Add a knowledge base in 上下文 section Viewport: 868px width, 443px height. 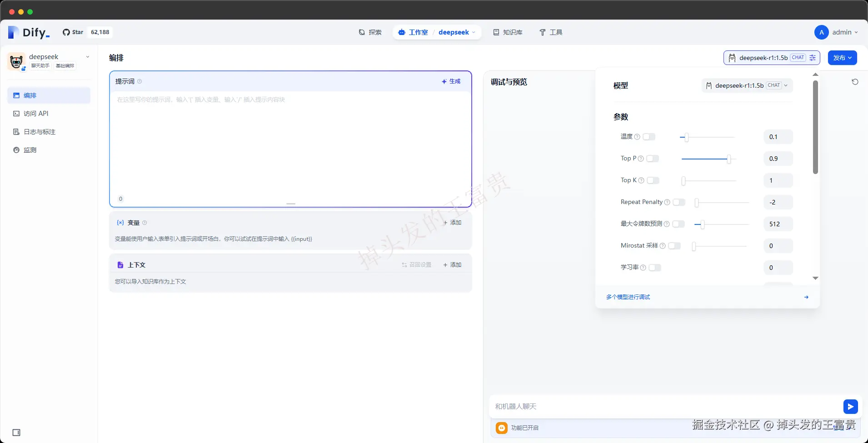(452, 265)
